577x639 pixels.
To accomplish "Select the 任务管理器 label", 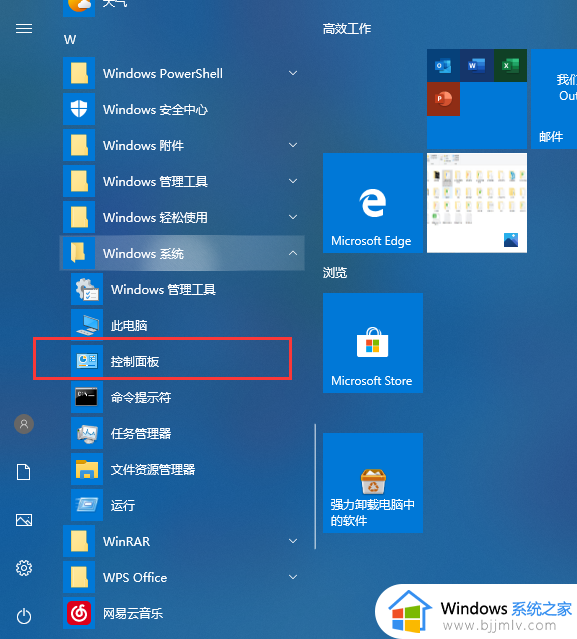I will [x=141, y=433].
